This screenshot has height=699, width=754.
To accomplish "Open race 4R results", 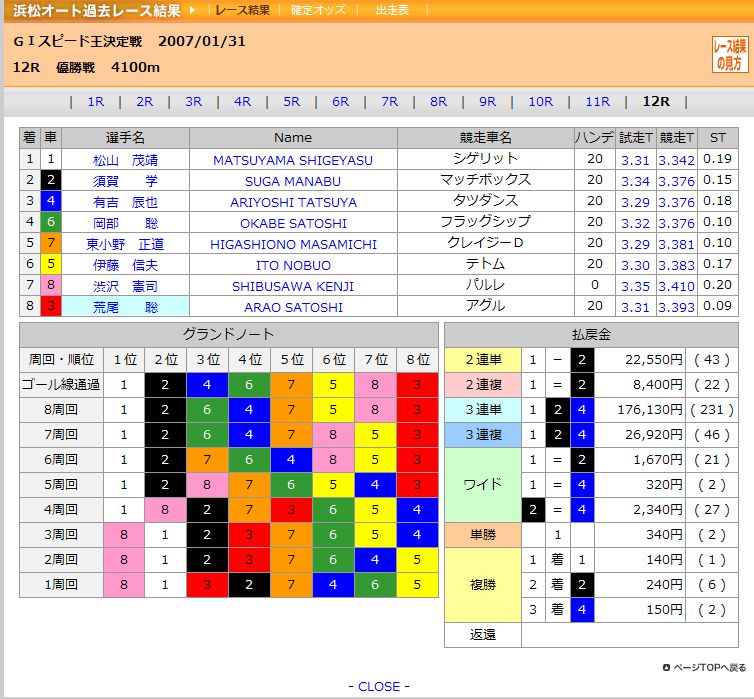I will click(x=242, y=102).
